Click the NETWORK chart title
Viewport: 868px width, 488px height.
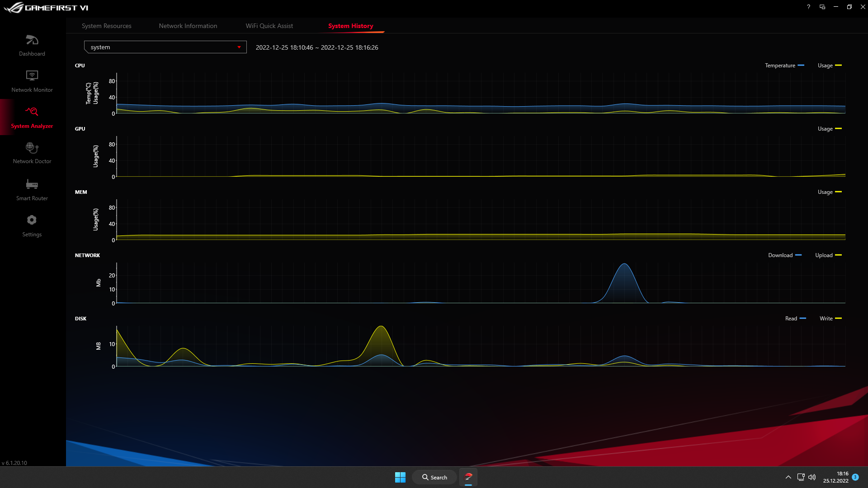(x=87, y=255)
